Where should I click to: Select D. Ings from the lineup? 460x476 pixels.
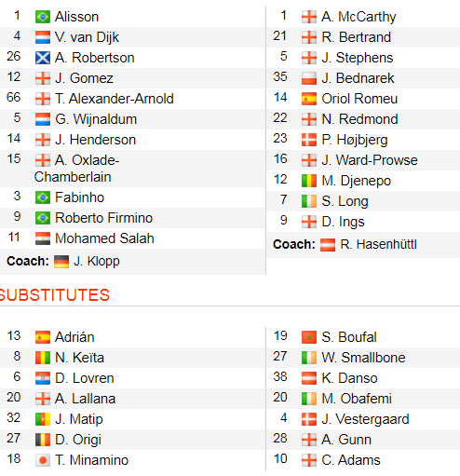(x=343, y=222)
